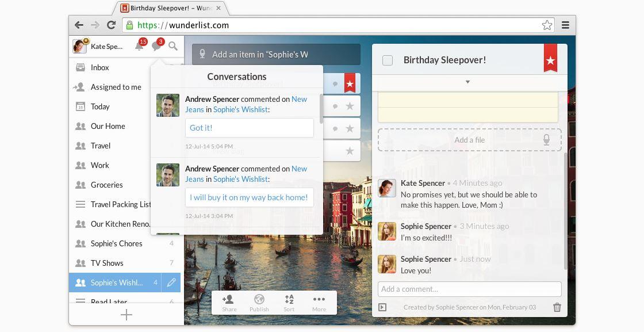
Task: Edit Sophie's Wishlist with pencil icon
Action: (171, 283)
